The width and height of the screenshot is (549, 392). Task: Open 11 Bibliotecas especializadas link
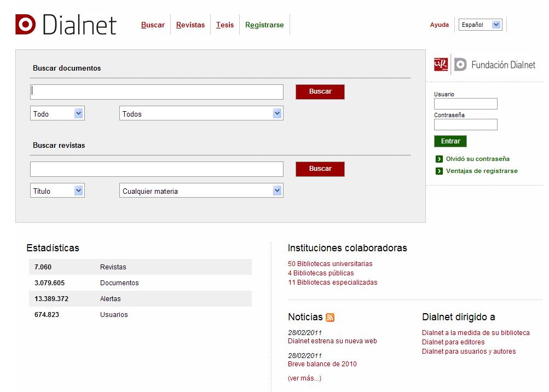coord(333,283)
